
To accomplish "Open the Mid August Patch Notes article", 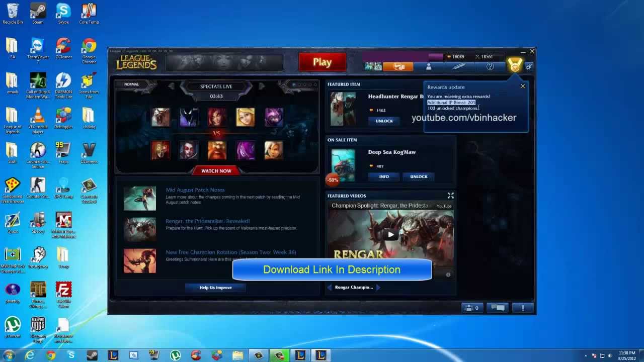I will (x=195, y=190).
